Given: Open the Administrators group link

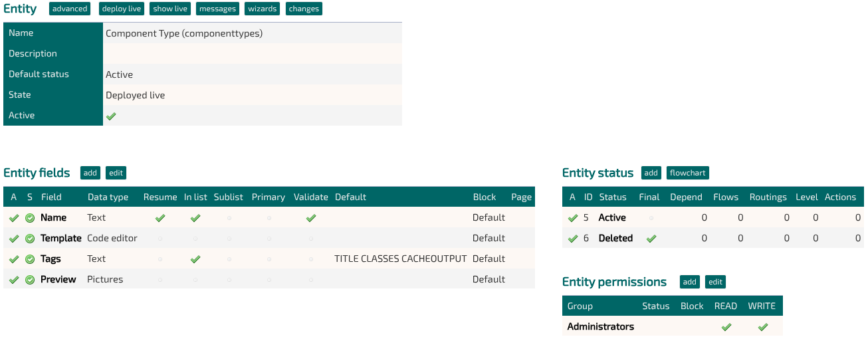Looking at the screenshot, I should (x=601, y=326).
